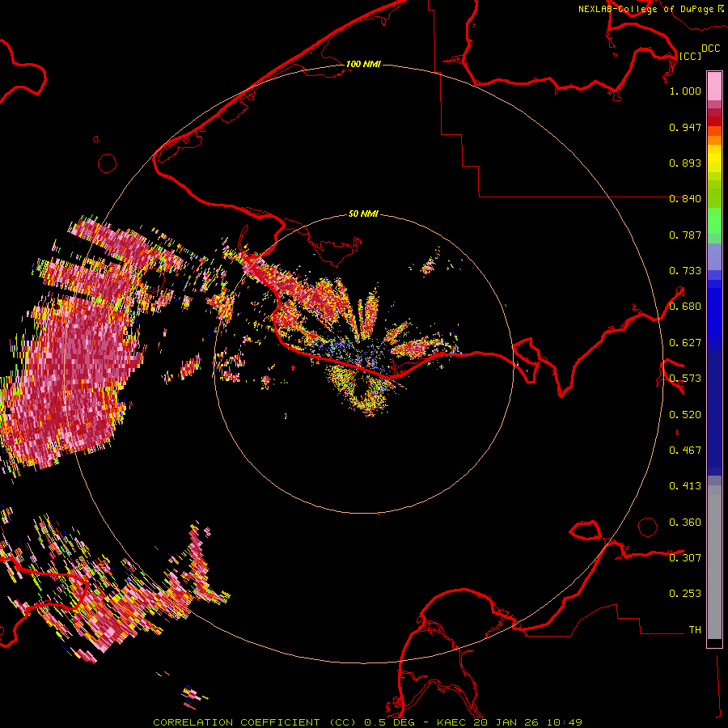The height and width of the screenshot is (728, 728).
Task: Click the TH threshold label on legend
Action: pos(695,630)
